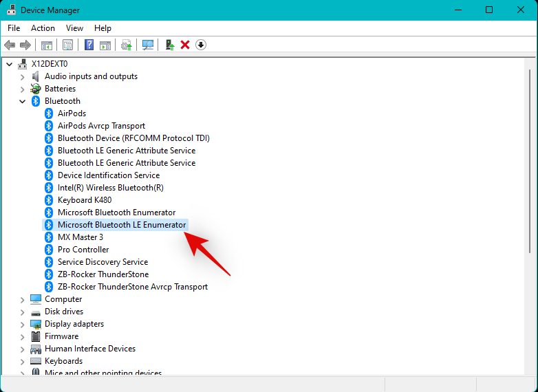Screen dimensions: 538x392
Task: Toggle the Show/Hide Console Tree toolbar icon
Action: click(47, 45)
